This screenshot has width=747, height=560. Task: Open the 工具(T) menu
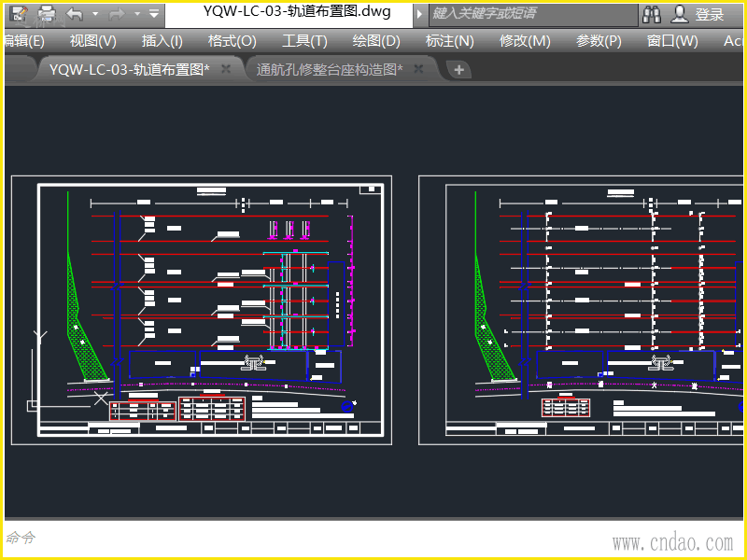point(304,41)
